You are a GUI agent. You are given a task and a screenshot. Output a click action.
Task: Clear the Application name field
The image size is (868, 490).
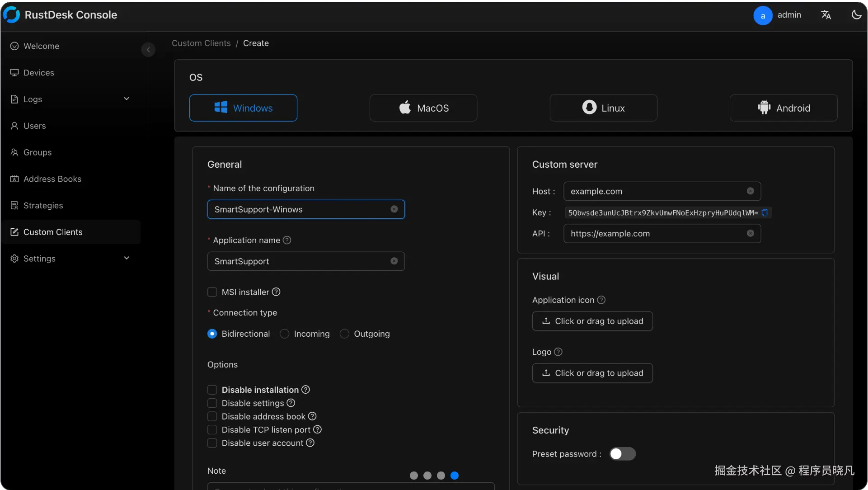point(394,261)
